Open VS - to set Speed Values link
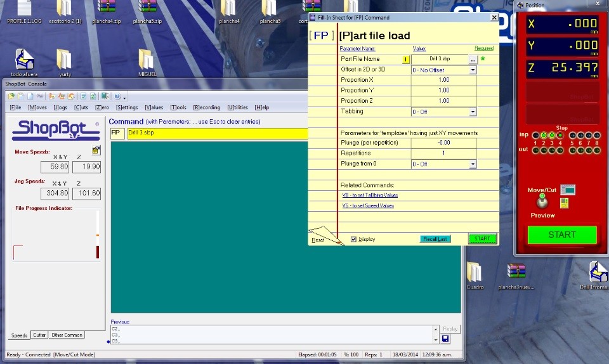Image resolution: width=609 pixels, height=364 pixels. pos(368,205)
